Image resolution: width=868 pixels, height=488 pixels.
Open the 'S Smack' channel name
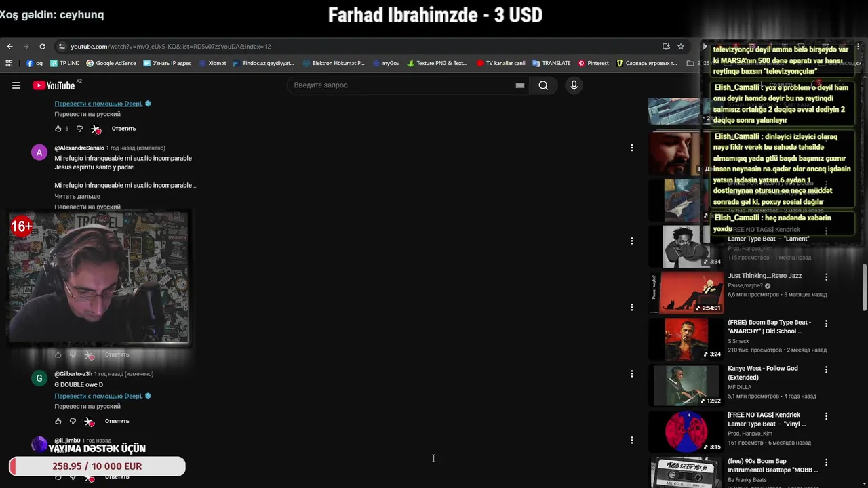pyautogui.click(x=738, y=341)
